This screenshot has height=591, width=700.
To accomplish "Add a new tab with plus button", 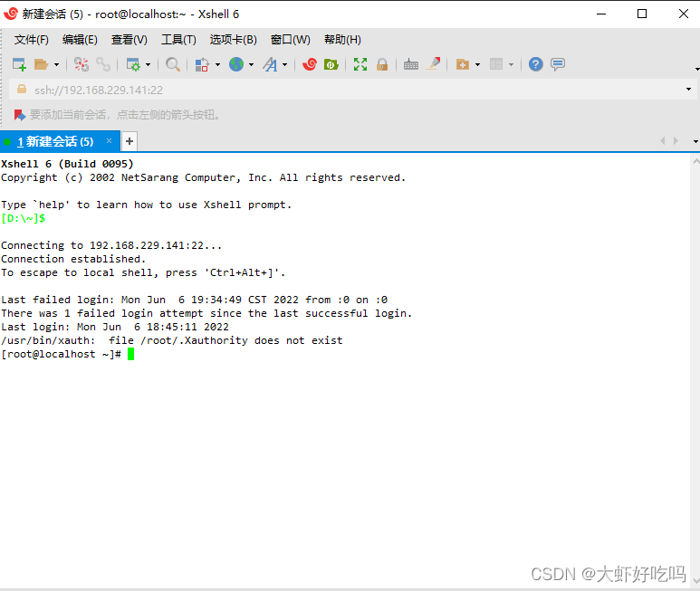I will 129,141.
